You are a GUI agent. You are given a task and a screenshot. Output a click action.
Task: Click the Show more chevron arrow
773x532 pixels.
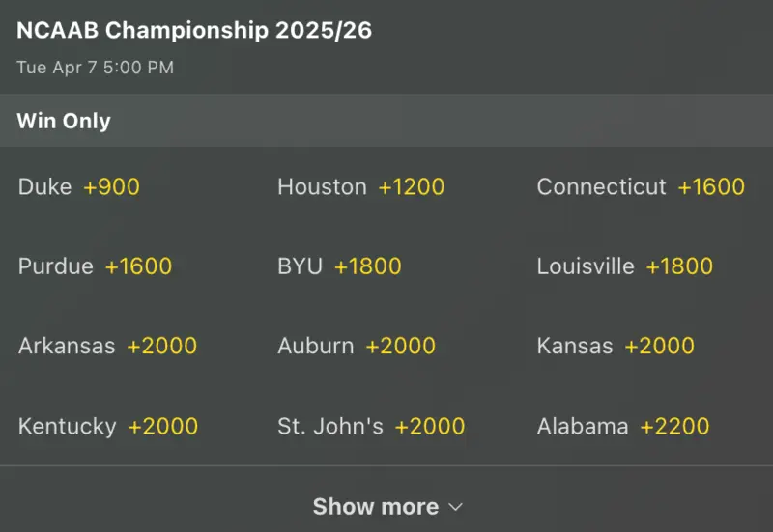coord(457,507)
